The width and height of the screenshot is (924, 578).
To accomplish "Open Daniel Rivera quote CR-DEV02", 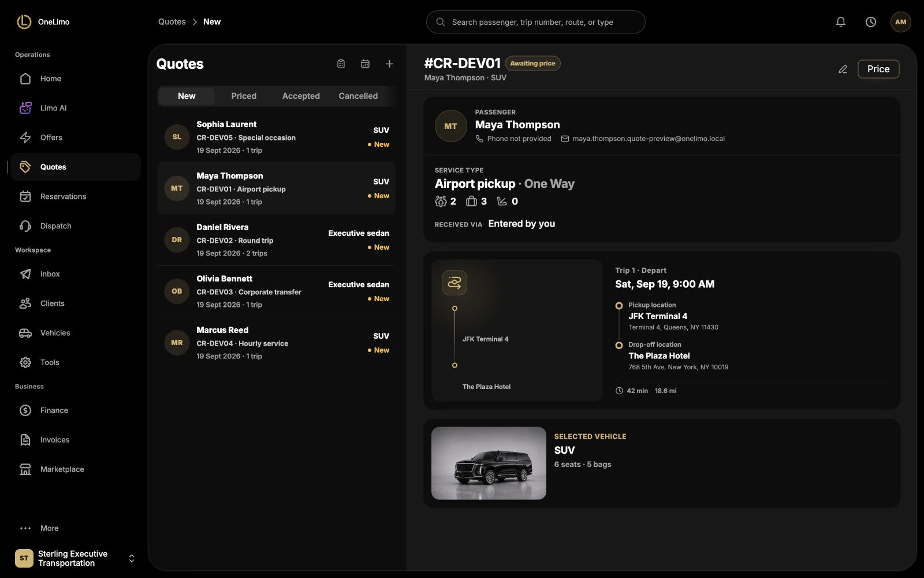I will tap(277, 240).
